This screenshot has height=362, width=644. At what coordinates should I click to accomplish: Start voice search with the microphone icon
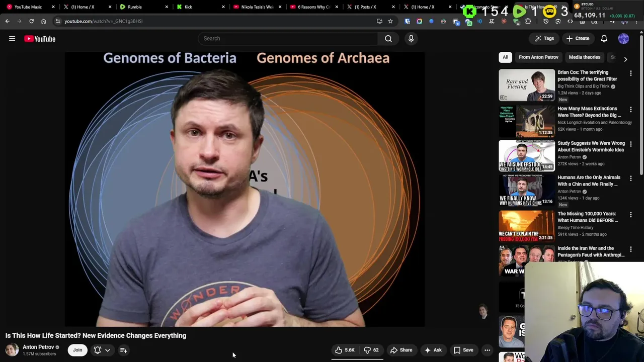pos(411,38)
